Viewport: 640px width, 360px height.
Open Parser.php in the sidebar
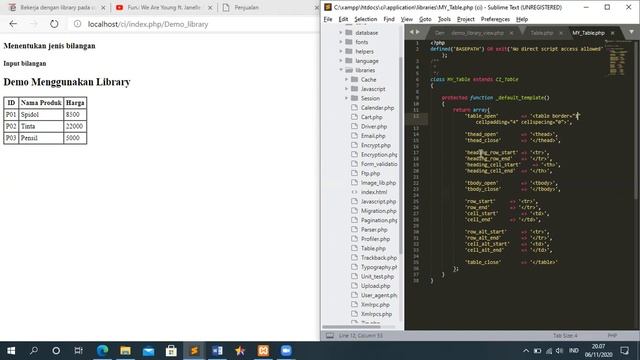(x=374, y=230)
